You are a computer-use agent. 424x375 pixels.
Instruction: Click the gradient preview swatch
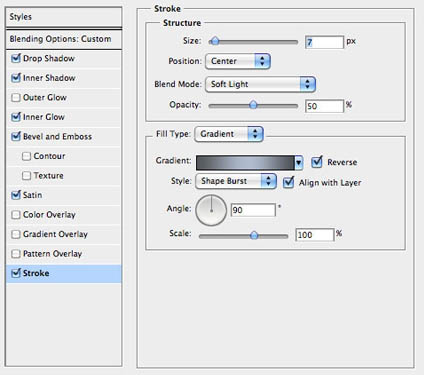(245, 163)
